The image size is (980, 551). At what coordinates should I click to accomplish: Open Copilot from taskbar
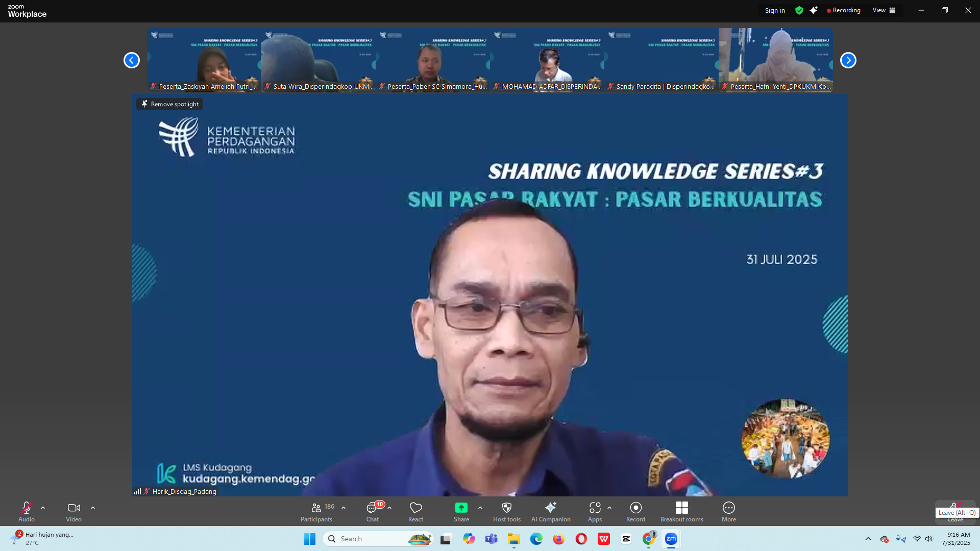coord(469,539)
